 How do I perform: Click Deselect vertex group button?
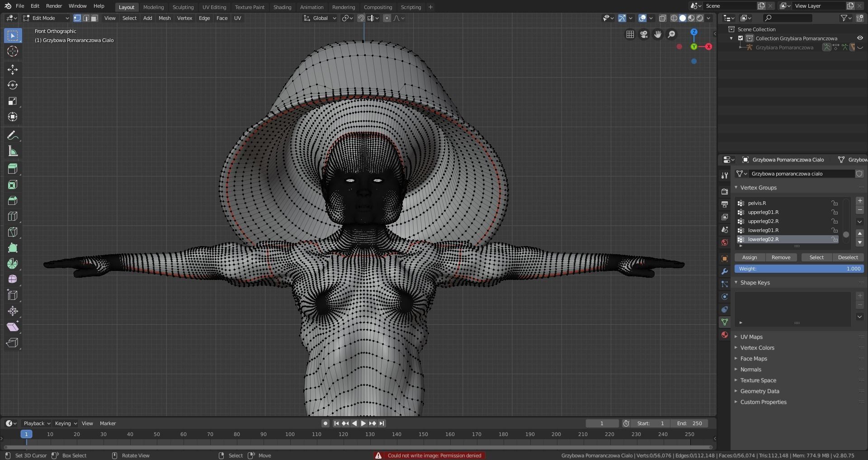(x=848, y=257)
